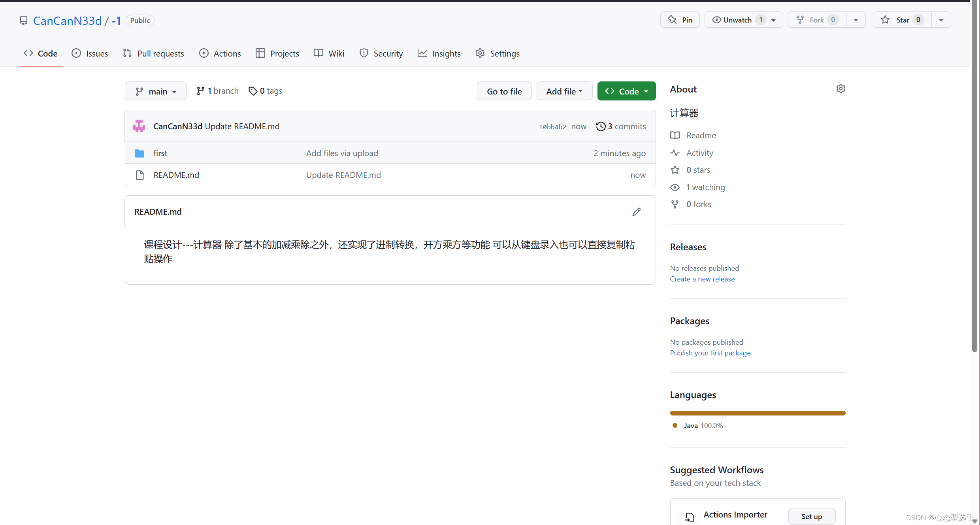Expand the main branch selector
The image size is (980, 525).
pos(155,91)
